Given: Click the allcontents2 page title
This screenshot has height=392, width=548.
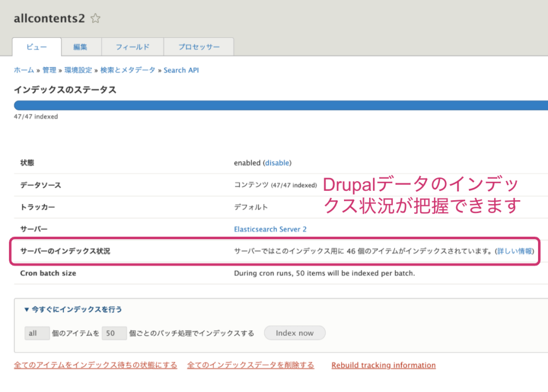Looking at the screenshot, I should (49, 18).
